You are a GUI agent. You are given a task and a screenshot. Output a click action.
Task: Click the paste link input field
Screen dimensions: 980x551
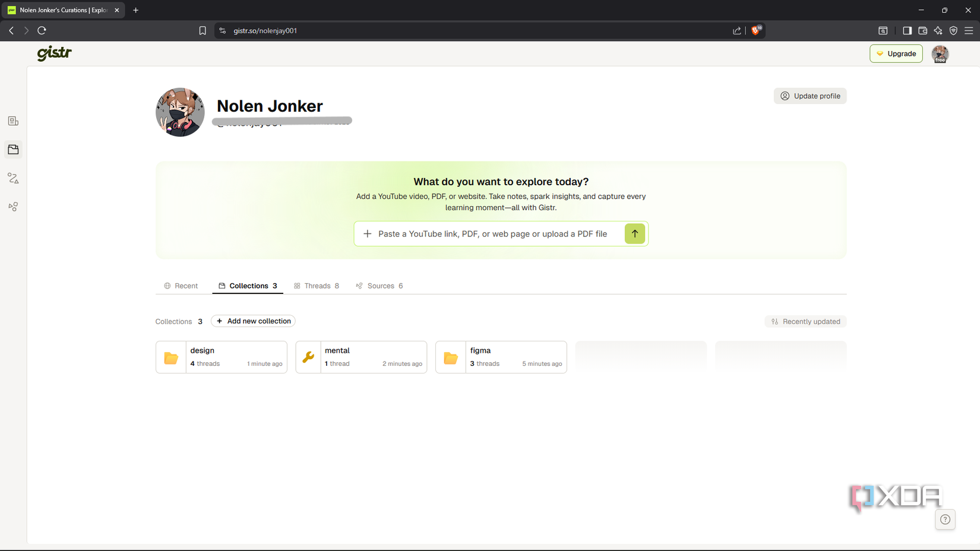[x=493, y=233]
